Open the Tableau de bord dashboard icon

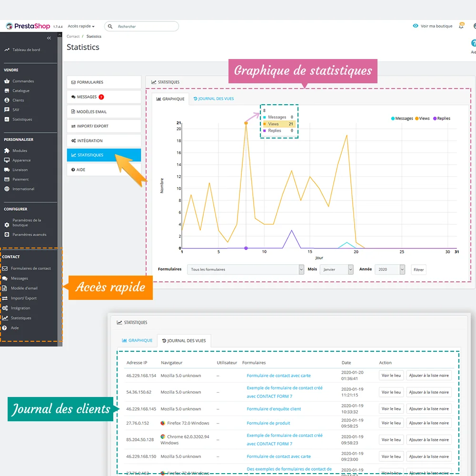tap(8, 49)
